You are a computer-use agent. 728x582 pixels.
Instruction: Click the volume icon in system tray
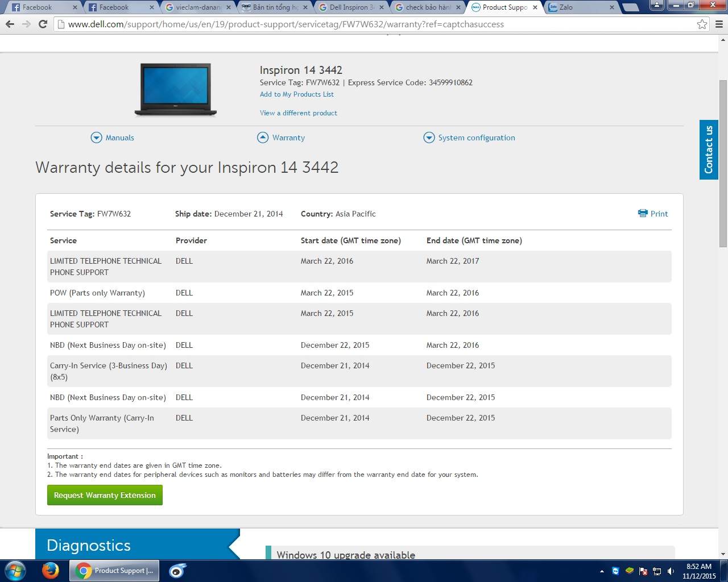point(671,571)
